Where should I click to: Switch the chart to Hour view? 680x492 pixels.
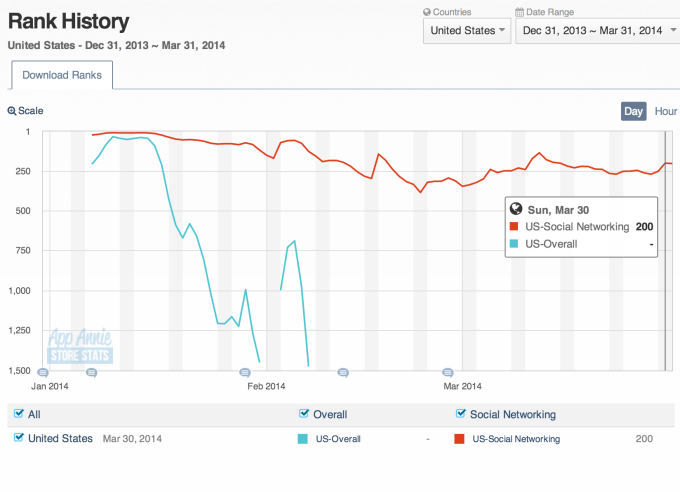(x=666, y=111)
